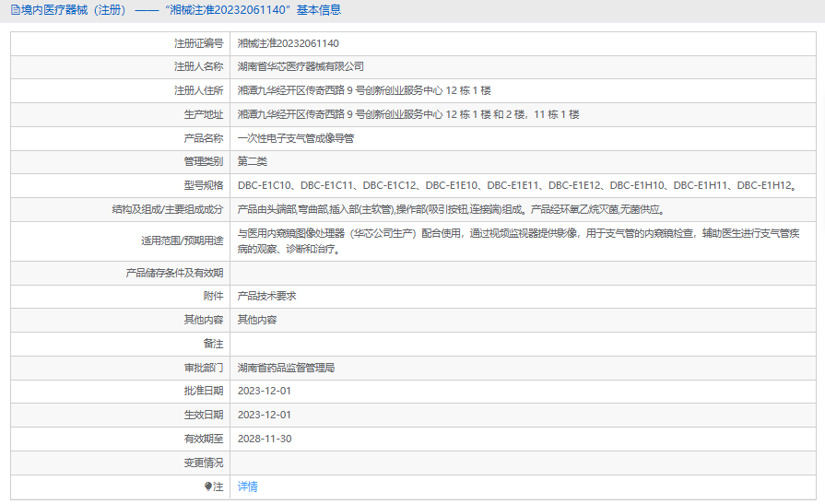Click the lightbulb icon beside 注

click(x=208, y=486)
